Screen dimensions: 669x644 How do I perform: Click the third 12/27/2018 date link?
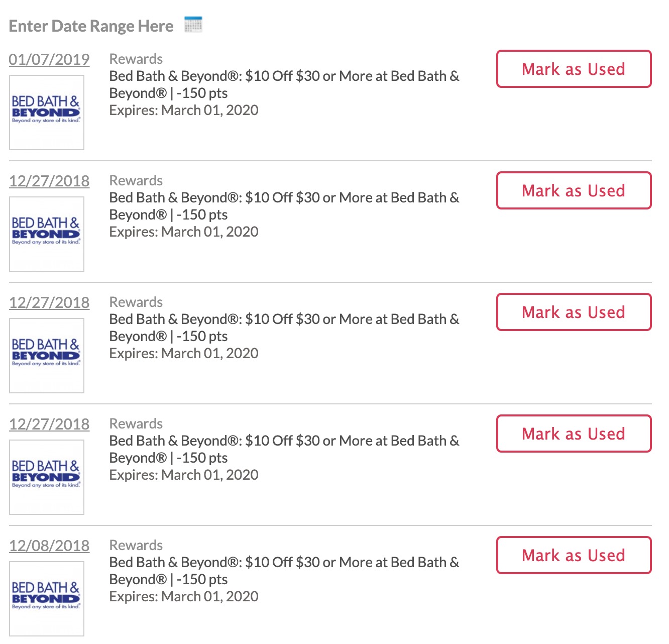point(49,424)
